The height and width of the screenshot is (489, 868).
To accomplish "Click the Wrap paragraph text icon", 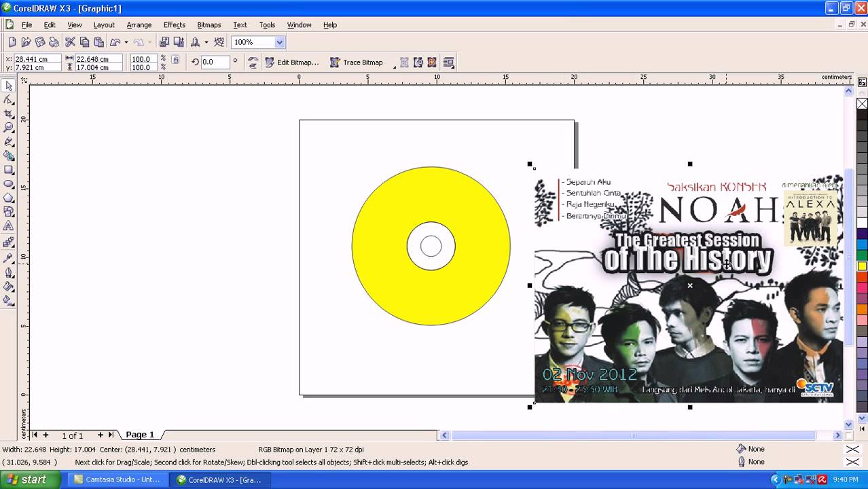I will [x=448, y=62].
